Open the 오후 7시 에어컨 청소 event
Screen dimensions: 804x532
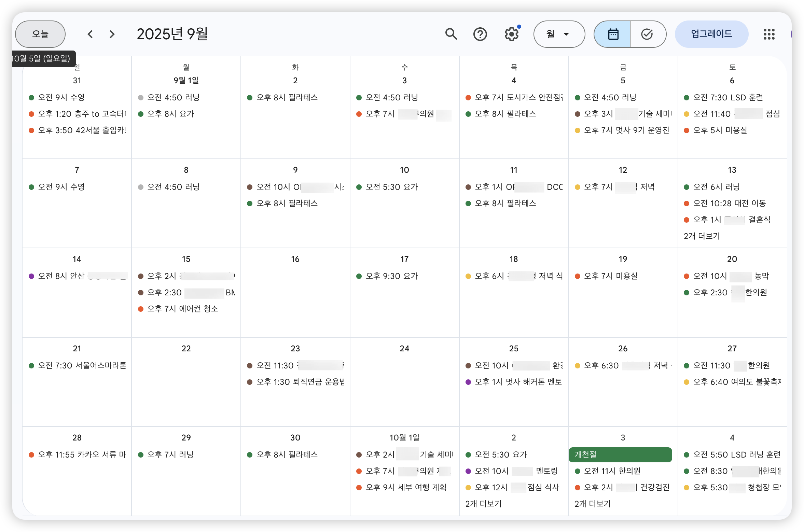pyautogui.click(x=182, y=309)
